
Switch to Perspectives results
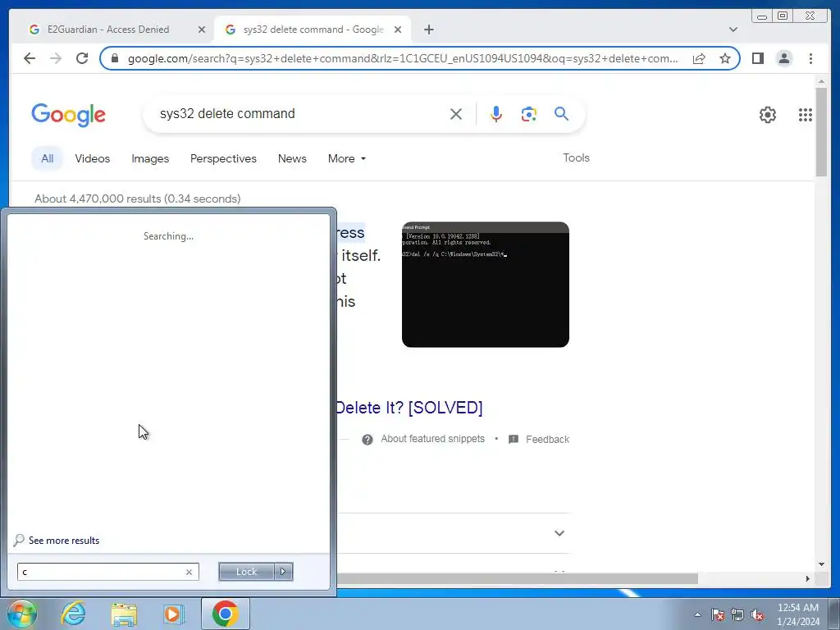pyautogui.click(x=223, y=158)
